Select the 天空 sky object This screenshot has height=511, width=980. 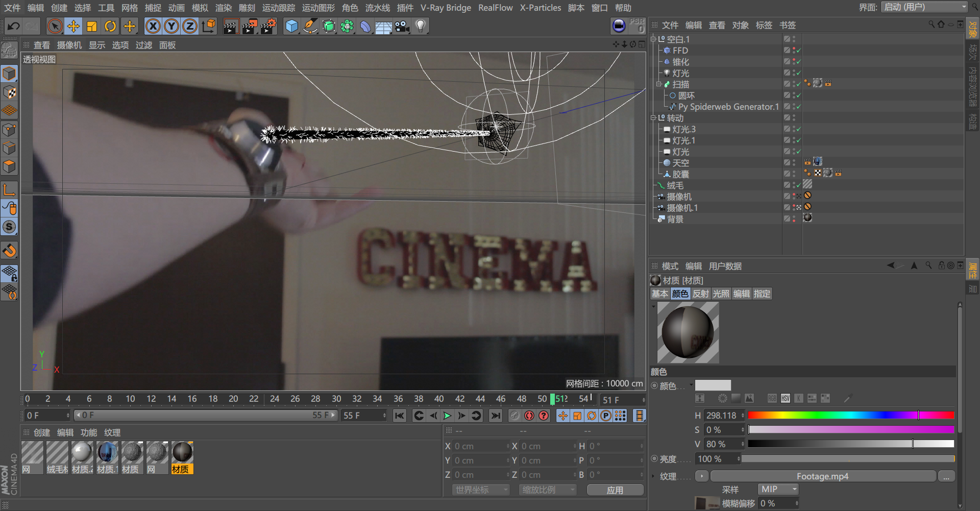pos(680,163)
